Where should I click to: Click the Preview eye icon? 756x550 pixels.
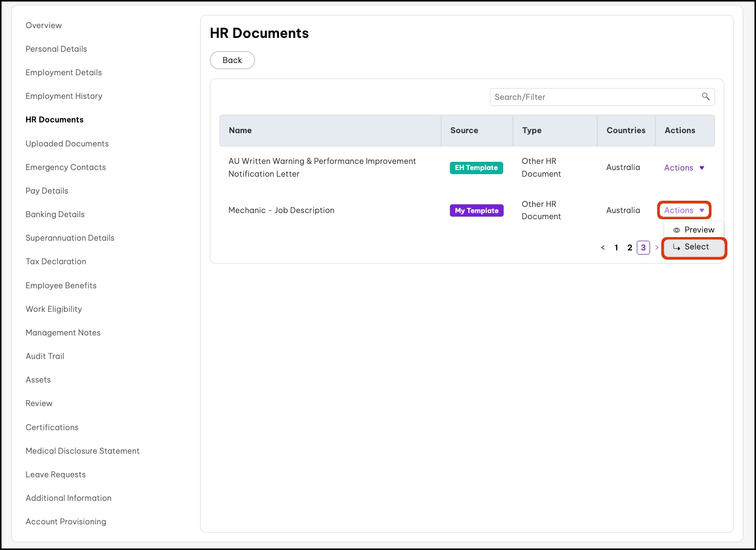[677, 230]
